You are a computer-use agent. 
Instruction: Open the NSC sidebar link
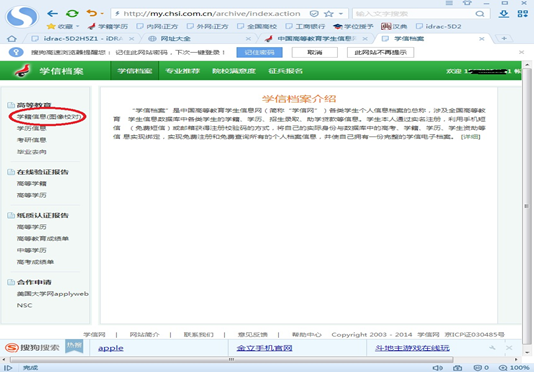[x=25, y=305]
